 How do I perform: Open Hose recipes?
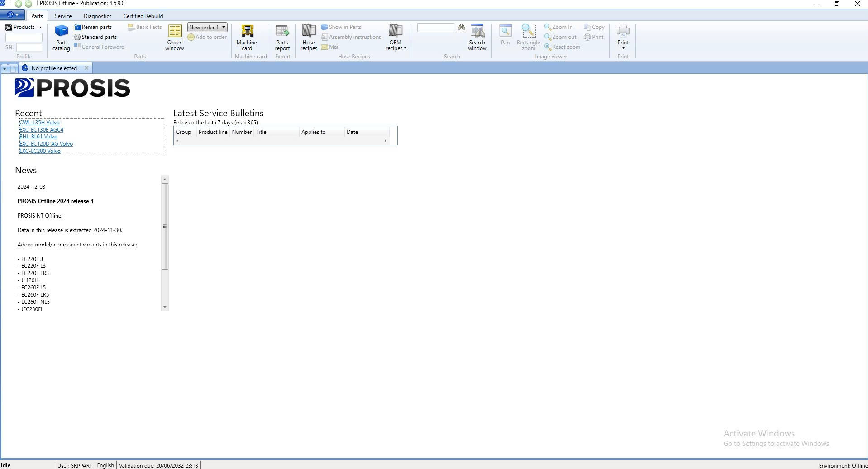click(309, 37)
